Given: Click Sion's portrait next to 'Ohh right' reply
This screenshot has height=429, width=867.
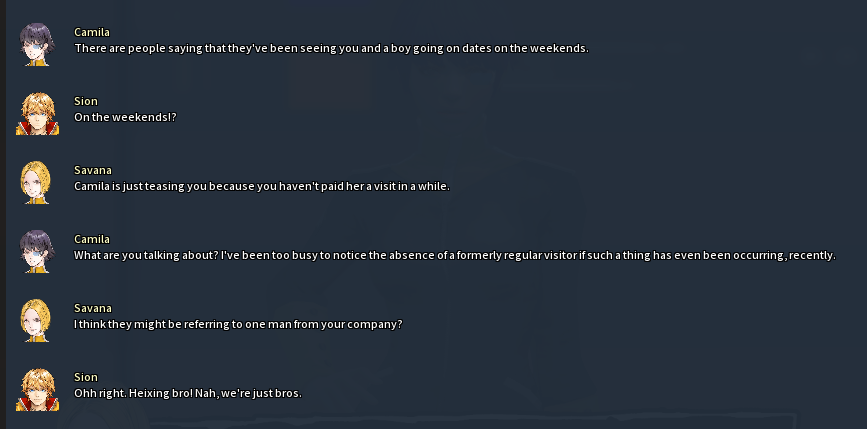Looking at the screenshot, I should click(37, 389).
